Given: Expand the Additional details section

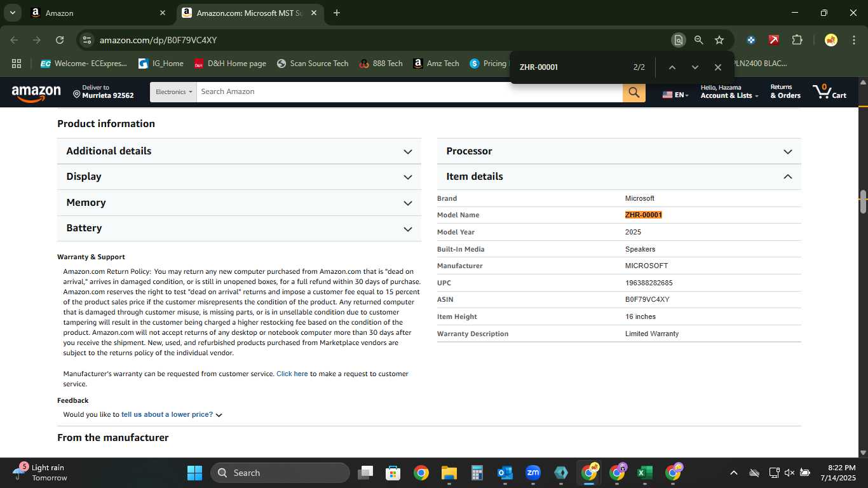Looking at the screenshot, I should (x=239, y=151).
